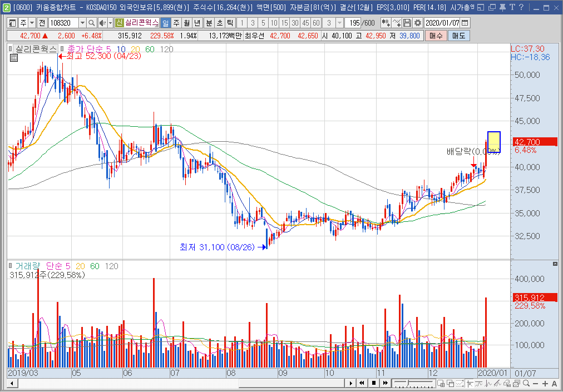Click the 실리콘웍스 chart legend label
Image resolution: width=563 pixels, height=392 pixels.
point(36,49)
